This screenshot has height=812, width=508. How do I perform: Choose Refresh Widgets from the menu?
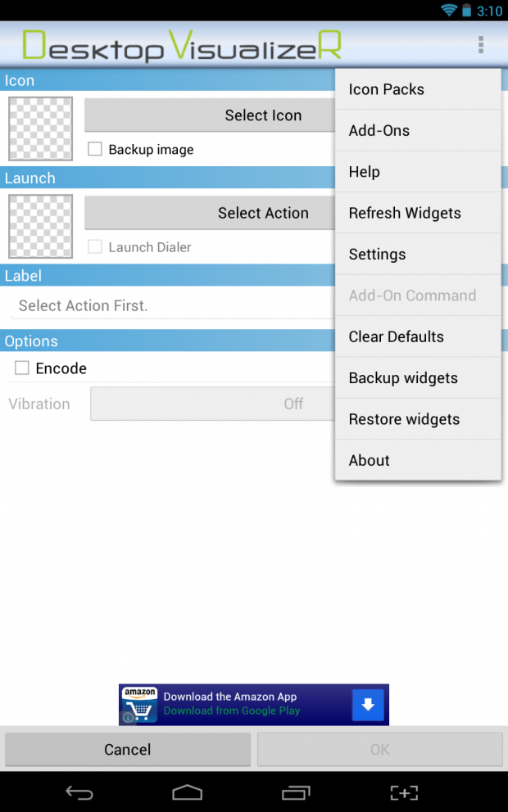coord(405,213)
